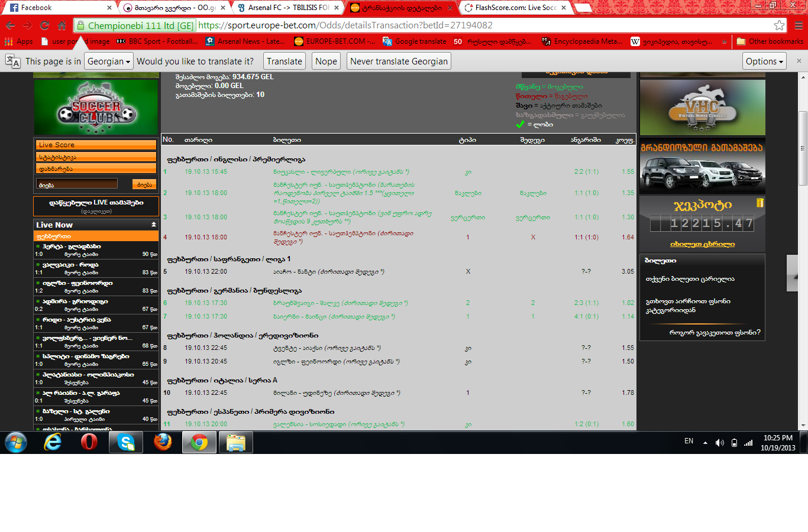Viewport: 808px width, 532px height.
Task: Open the car prize draw banner
Action: (703, 166)
